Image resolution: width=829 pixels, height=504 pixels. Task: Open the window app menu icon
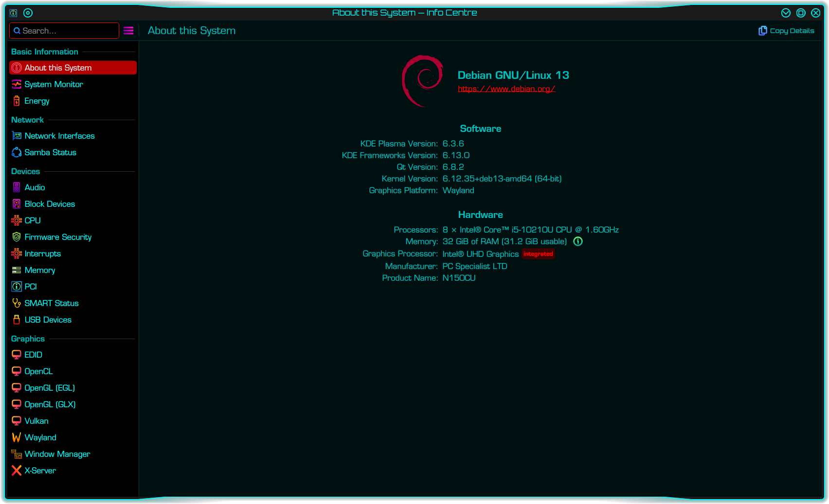[x=14, y=13]
